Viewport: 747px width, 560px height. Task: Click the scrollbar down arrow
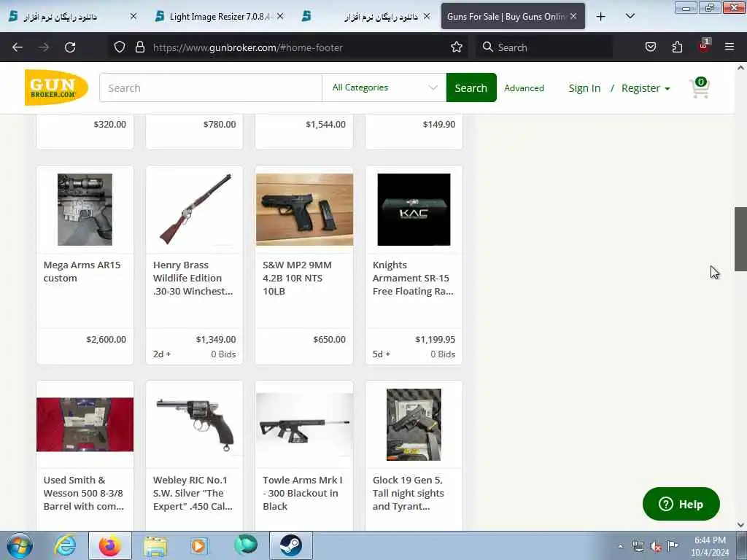pos(740,525)
